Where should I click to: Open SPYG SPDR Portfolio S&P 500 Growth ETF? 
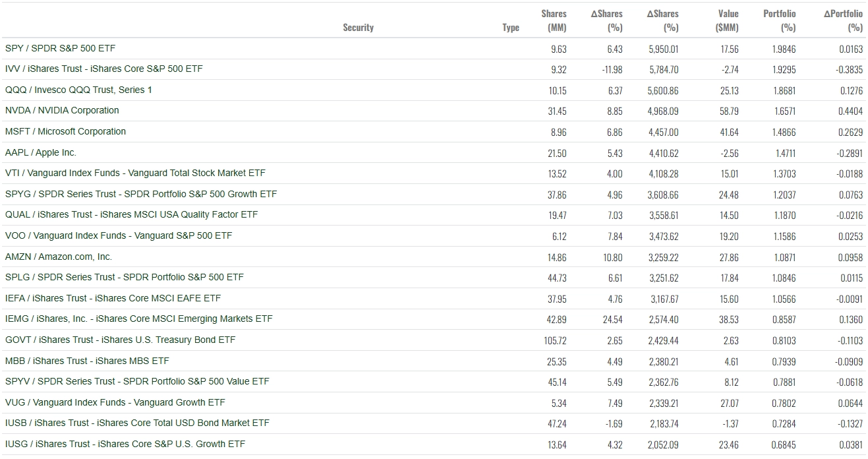[141, 194]
